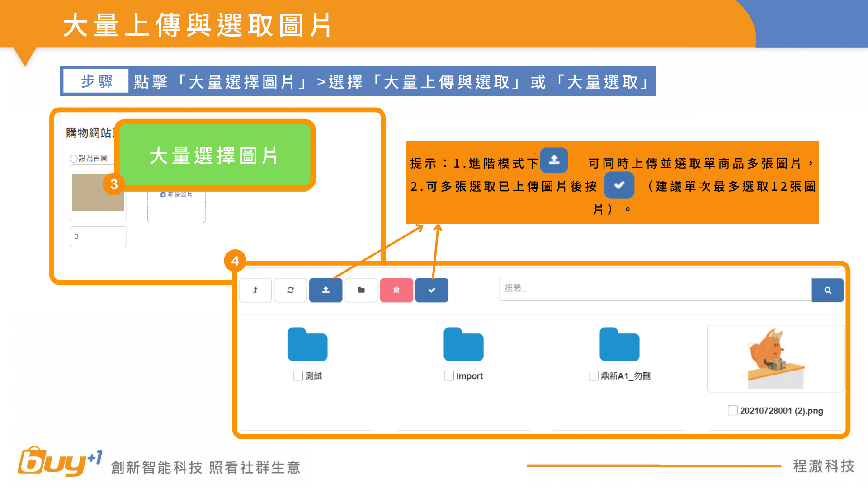Tick the import folder checkbox
This screenshot has width=868, height=488.
448,376
